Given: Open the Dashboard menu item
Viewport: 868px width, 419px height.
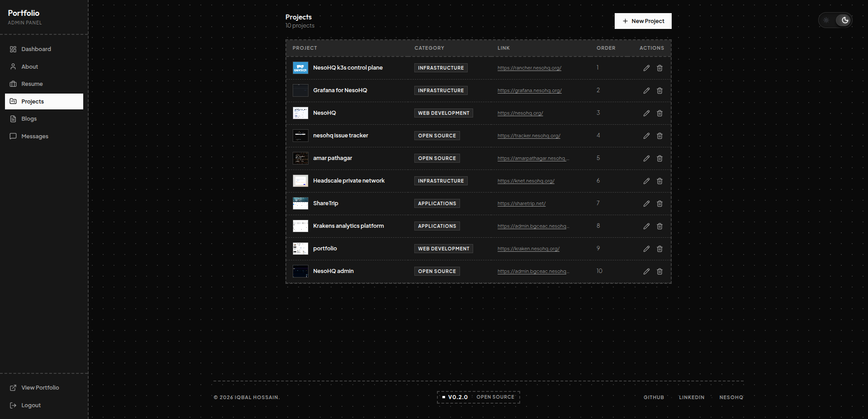Looking at the screenshot, I should tap(36, 49).
